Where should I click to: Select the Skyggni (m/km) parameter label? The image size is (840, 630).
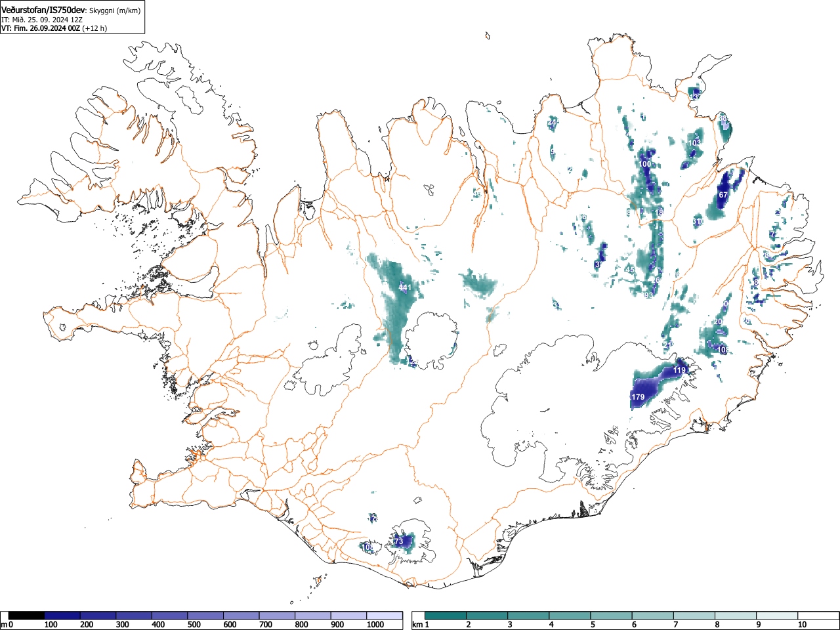pyautogui.click(x=114, y=10)
